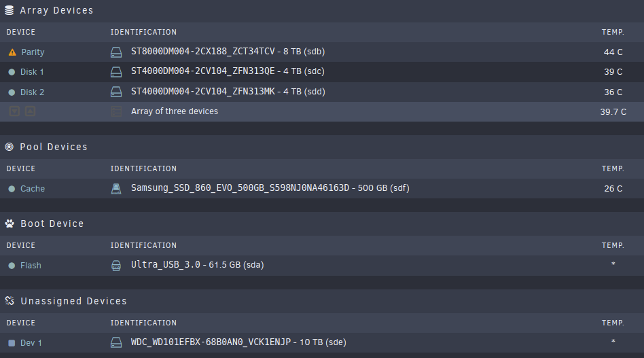The height and width of the screenshot is (358, 644).
Task: Click WDC_WD101EFBX-68B0AN0_VCK1ENJP identification text
Action: 211,342
